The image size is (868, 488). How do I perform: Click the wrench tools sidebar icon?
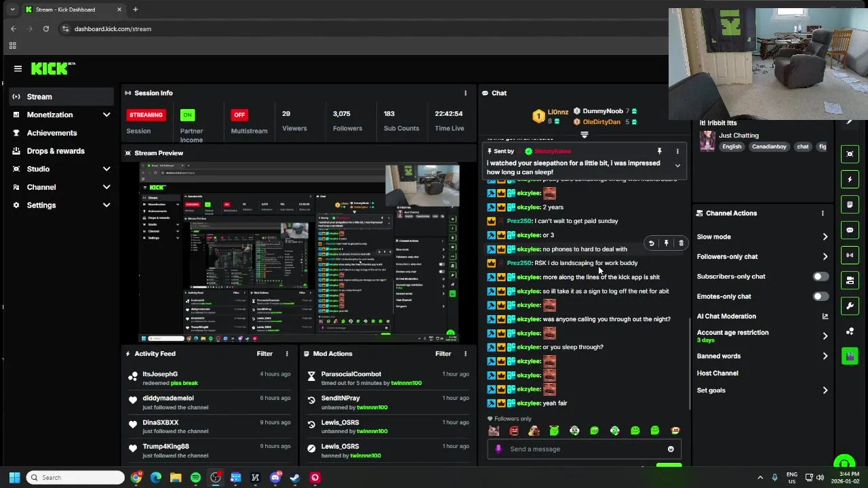point(850,306)
